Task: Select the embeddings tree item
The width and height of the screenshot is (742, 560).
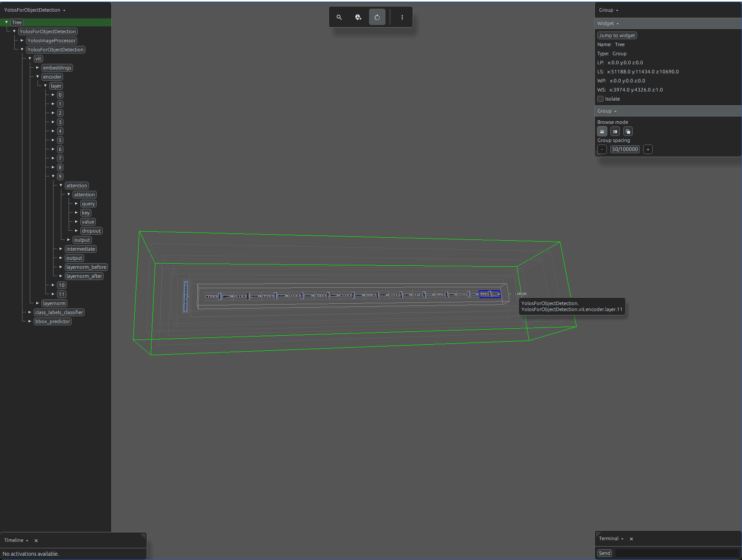Action: point(57,68)
